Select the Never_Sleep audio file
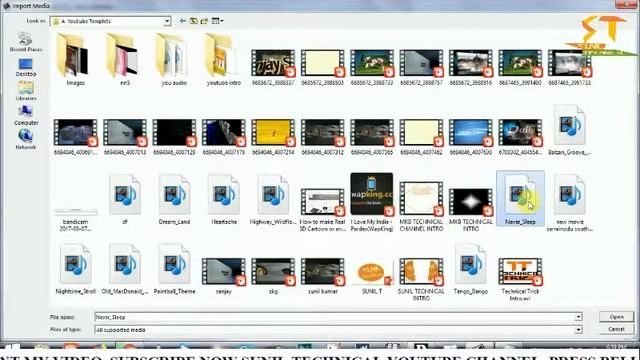Viewport: 640px width, 360px height. click(520, 199)
